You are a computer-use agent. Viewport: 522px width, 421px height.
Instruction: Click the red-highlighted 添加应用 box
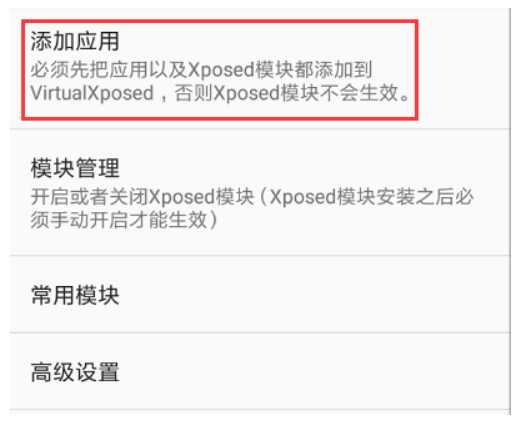point(220,69)
